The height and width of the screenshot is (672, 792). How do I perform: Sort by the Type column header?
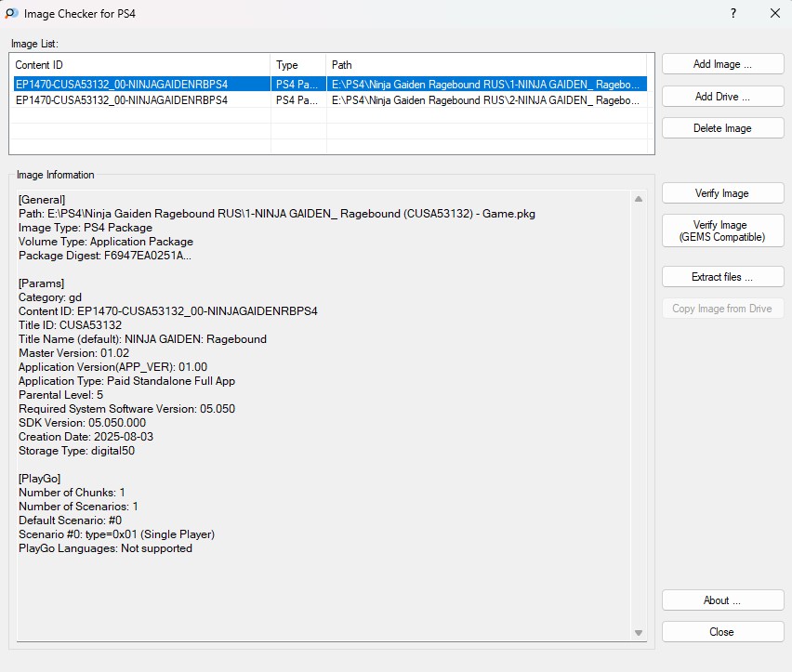[298, 65]
